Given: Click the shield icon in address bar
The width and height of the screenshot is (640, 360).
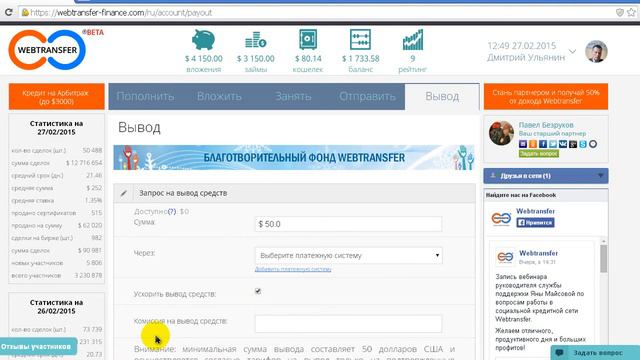Looking at the screenshot, I should 620,12.
